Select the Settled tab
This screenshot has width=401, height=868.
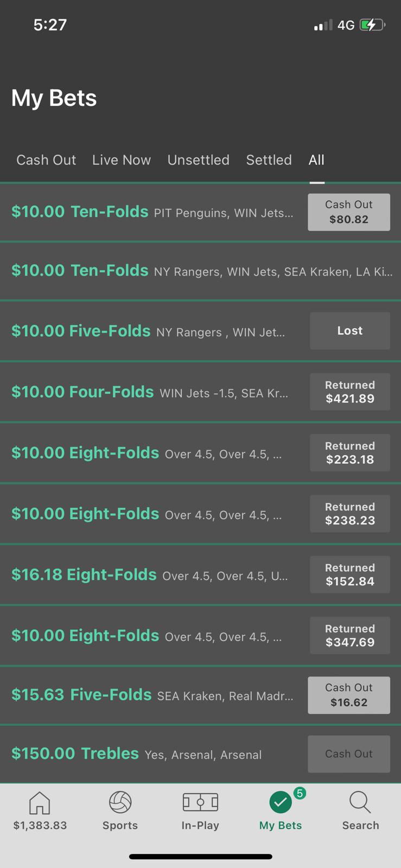269,160
